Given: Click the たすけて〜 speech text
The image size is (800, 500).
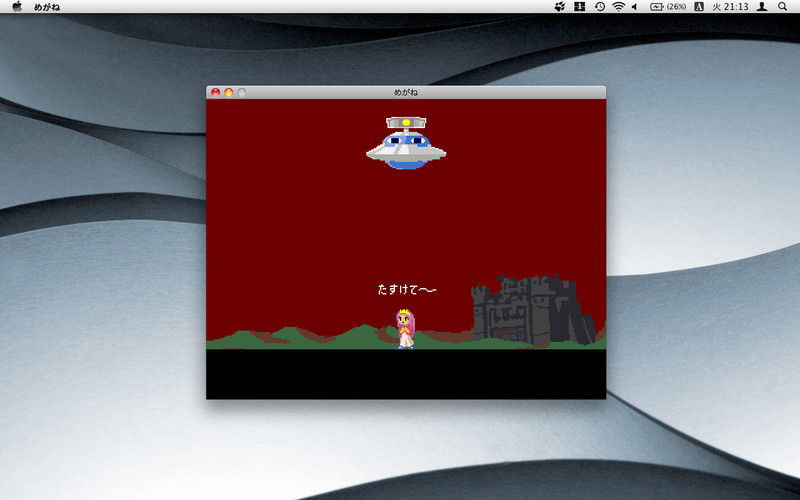Looking at the screenshot, I should (407, 289).
